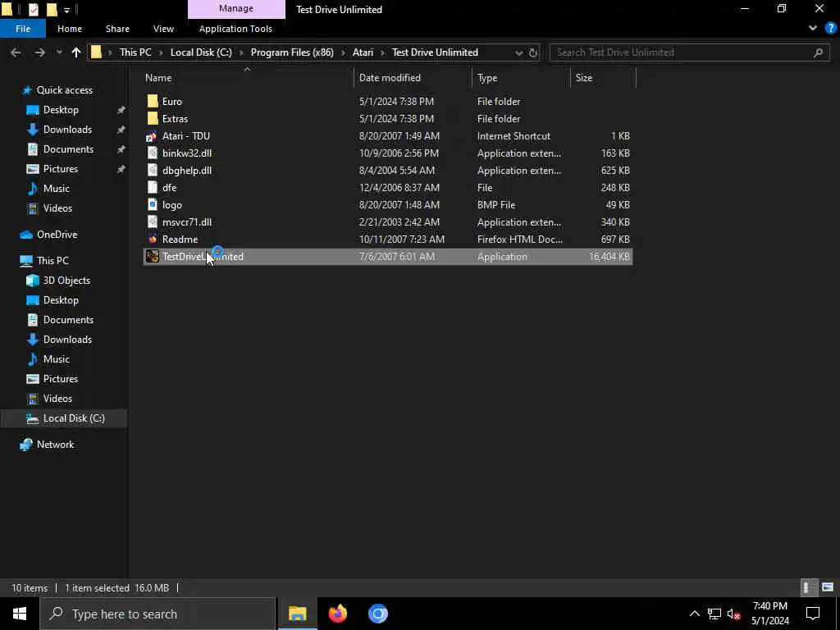Select the TestDriveUnlimited application
Screen dimensions: 840x630
[x=388, y=257]
